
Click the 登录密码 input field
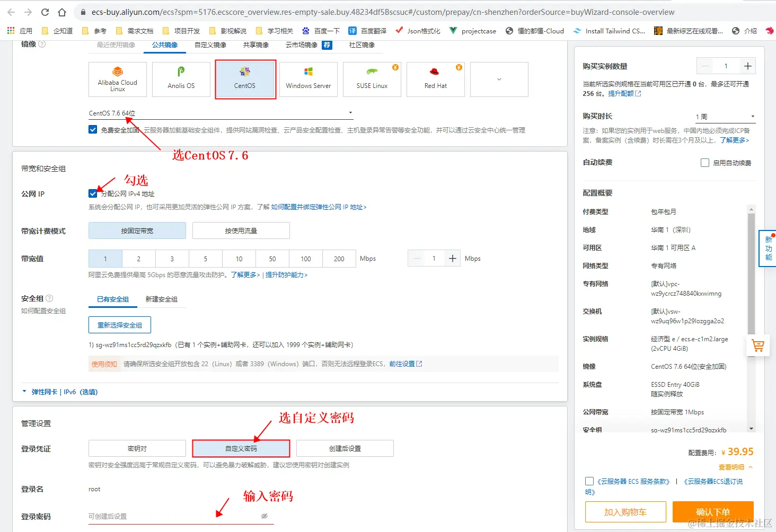(x=181, y=516)
